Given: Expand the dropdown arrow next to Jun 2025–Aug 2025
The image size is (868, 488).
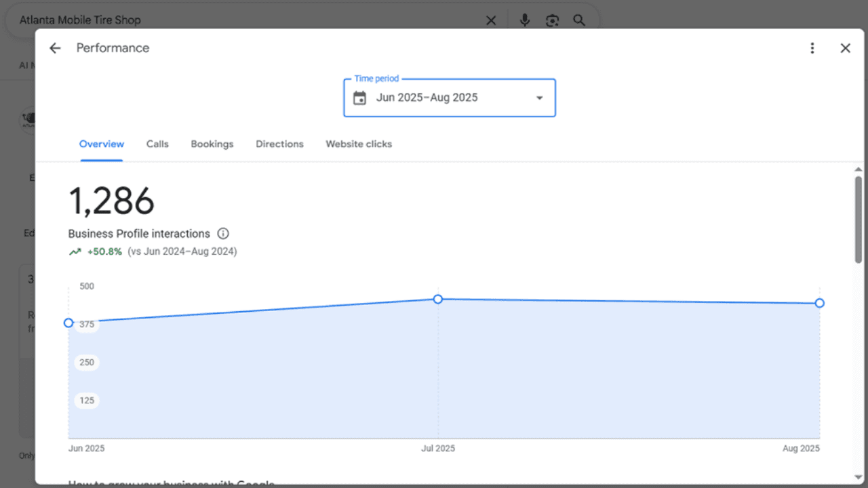Looking at the screenshot, I should click(539, 98).
